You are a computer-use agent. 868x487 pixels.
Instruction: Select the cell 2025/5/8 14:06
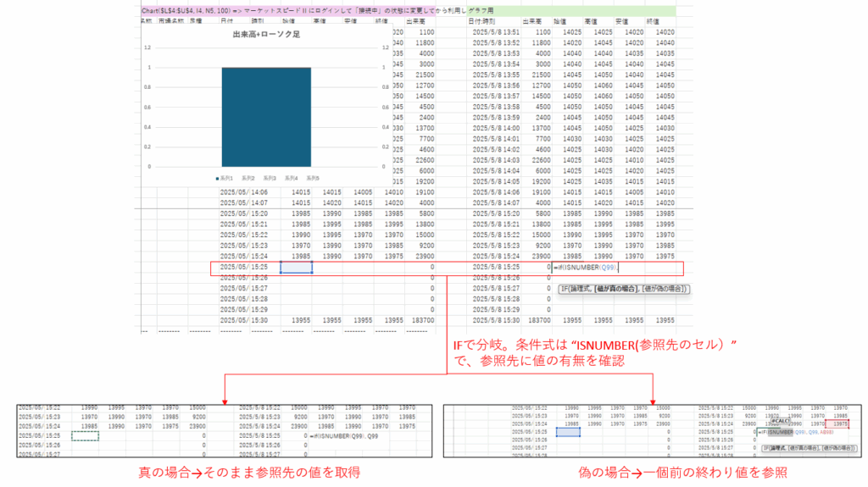pyautogui.click(x=496, y=192)
